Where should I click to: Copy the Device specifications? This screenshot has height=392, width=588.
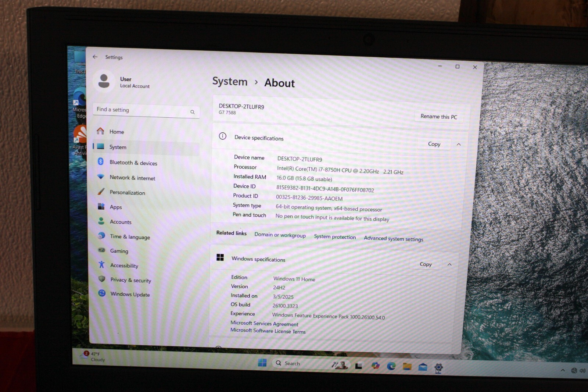(434, 144)
